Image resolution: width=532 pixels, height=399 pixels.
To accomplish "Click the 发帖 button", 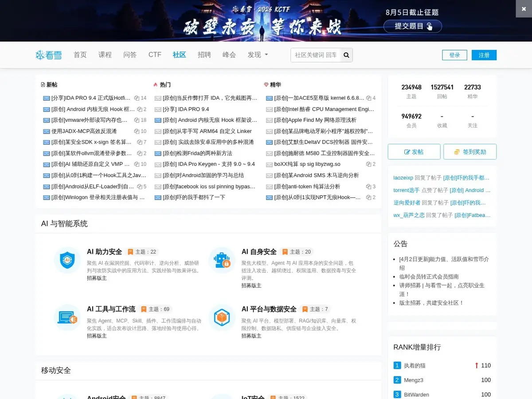I will (x=414, y=152).
